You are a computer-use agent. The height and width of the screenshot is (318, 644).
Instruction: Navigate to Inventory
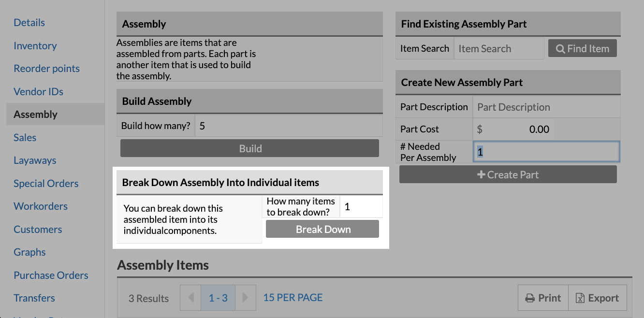pyautogui.click(x=35, y=45)
